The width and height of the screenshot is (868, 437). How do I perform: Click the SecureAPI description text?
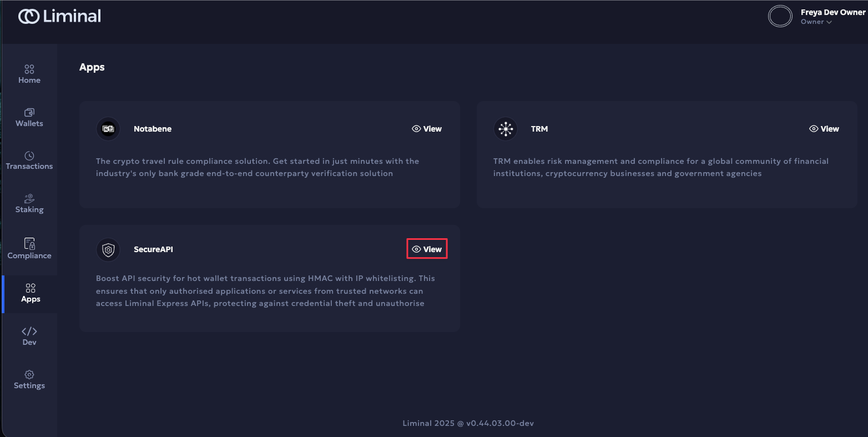[265, 291]
